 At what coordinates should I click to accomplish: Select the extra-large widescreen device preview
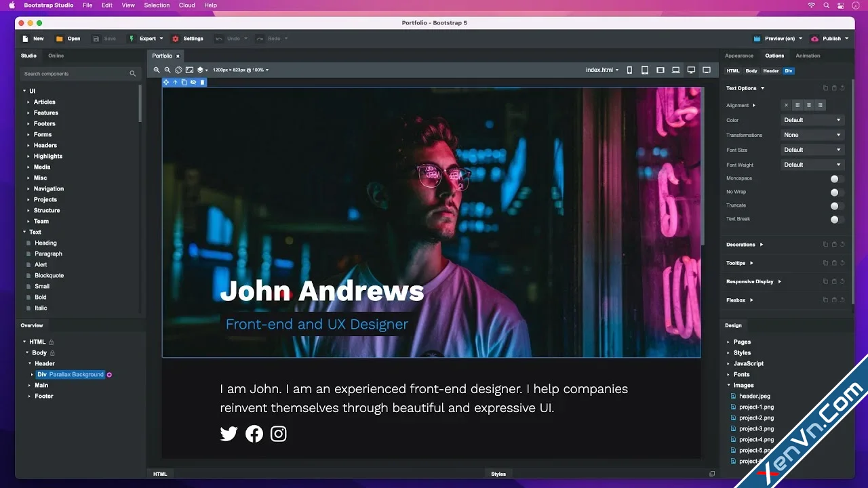pyautogui.click(x=707, y=70)
